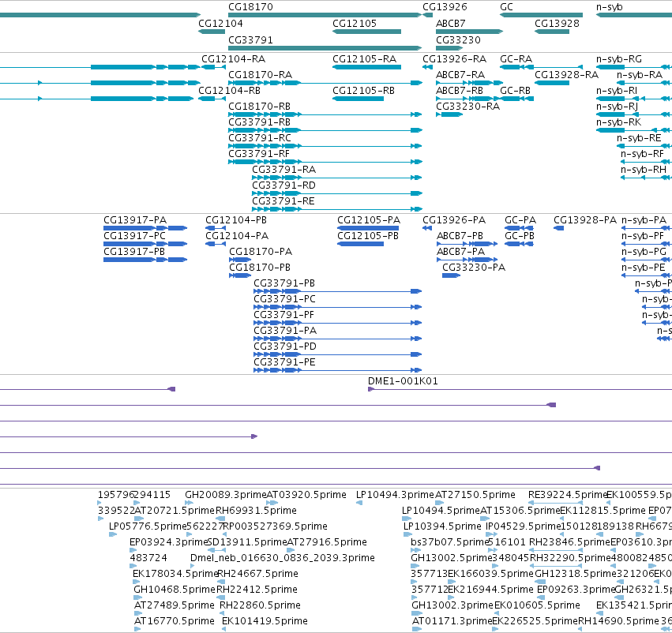Screen dimensions: 672x633
Task: Click the n-syb-RG transcript label
Action: (x=619, y=58)
